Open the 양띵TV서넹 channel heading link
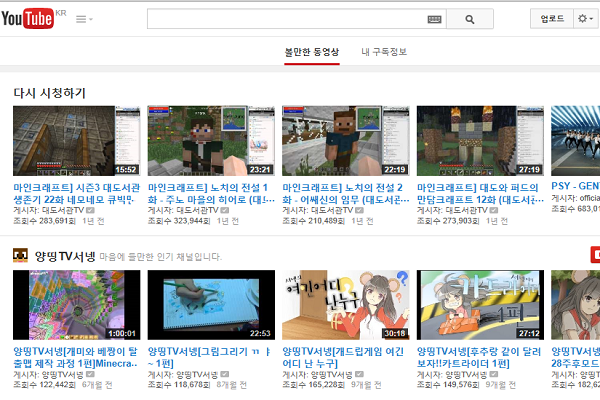 pyautogui.click(x=65, y=256)
